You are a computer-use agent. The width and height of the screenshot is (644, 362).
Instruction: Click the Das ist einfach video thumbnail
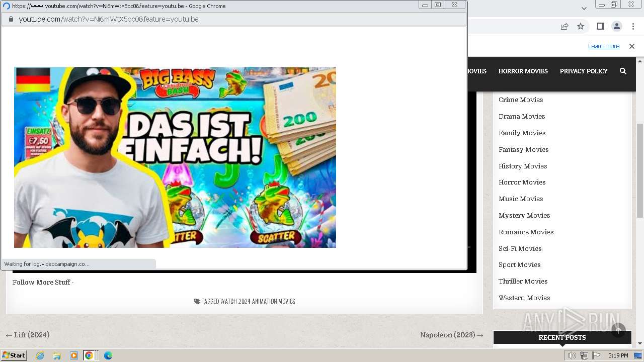click(x=175, y=157)
